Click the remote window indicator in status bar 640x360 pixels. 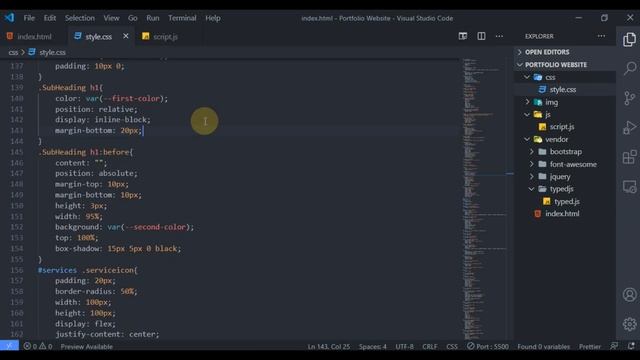tap(9, 346)
